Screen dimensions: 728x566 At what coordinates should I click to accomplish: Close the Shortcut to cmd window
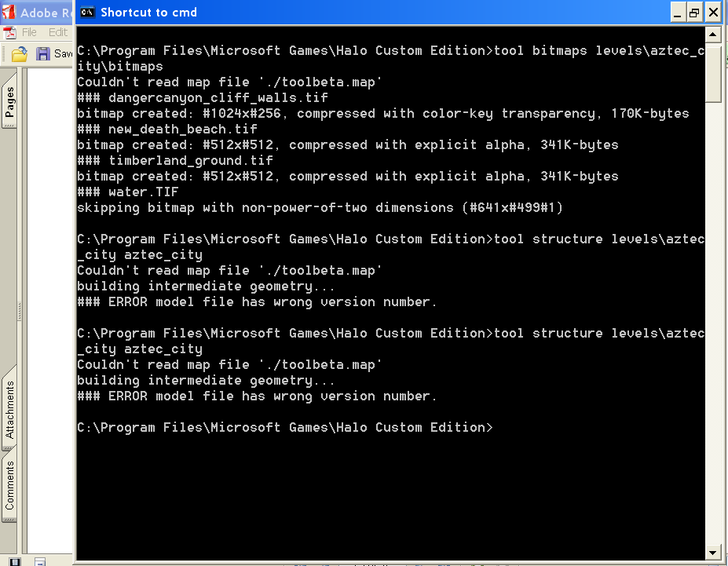[x=713, y=12]
